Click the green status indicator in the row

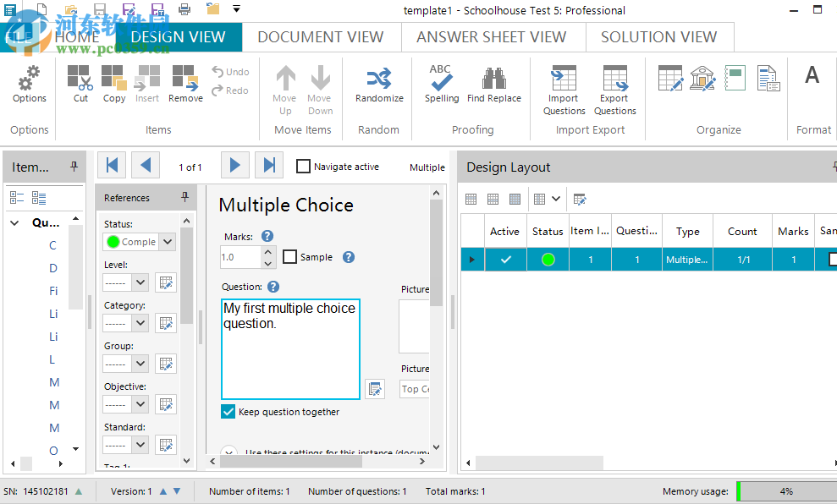[x=548, y=260]
